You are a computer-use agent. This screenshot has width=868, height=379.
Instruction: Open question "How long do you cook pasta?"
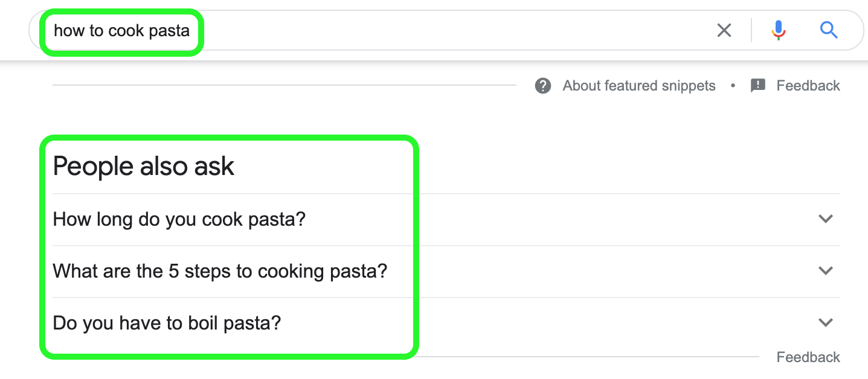click(x=179, y=219)
